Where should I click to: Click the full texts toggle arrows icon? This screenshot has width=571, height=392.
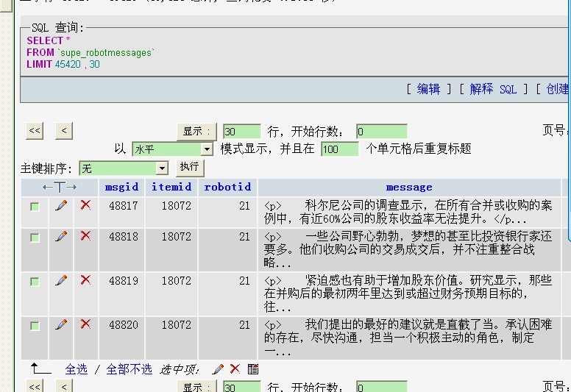click(x=60, y=187)
